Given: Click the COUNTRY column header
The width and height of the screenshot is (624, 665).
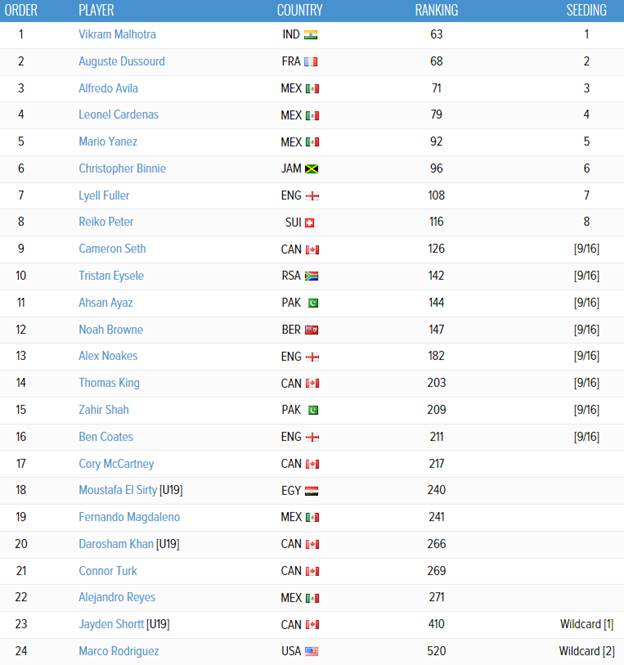Looking at the screenshot, I should click(300, 10).
